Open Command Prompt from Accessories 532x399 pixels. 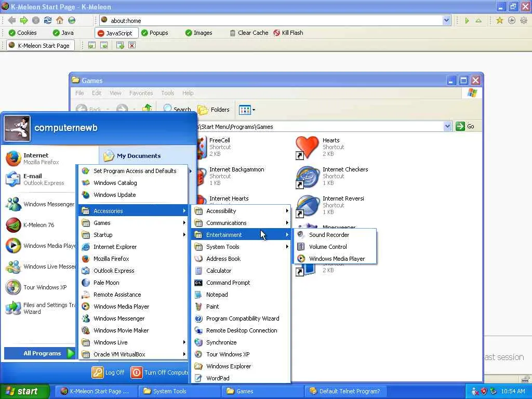(241, 282)
